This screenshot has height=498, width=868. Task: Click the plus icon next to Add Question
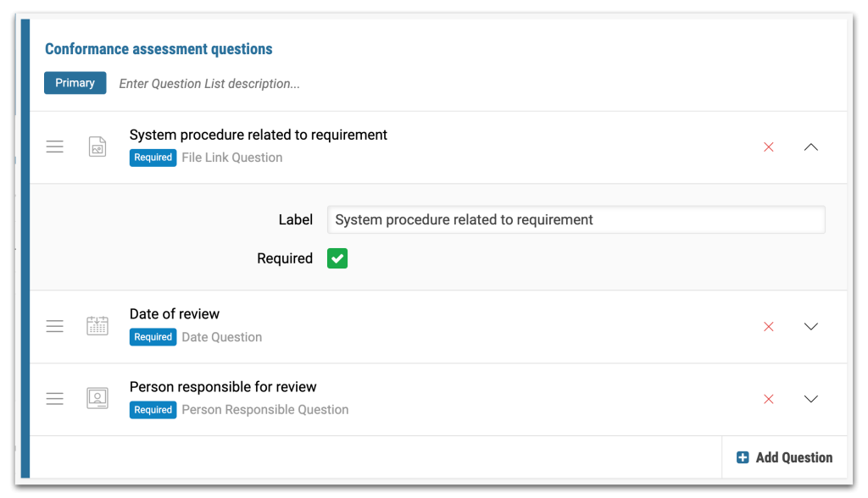click(x=743, y=457)
